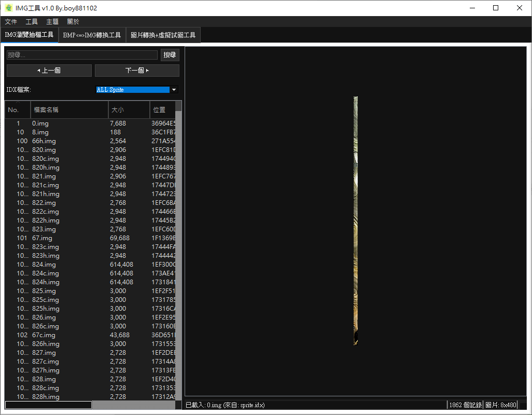This screenshot has width=532, height=415.
Task: Click the IMG工具 app icon in title bar
Action: tap(8, 8)
